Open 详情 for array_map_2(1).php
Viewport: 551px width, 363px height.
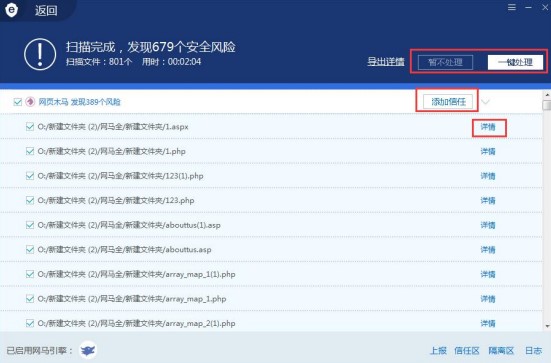[488, 323]
